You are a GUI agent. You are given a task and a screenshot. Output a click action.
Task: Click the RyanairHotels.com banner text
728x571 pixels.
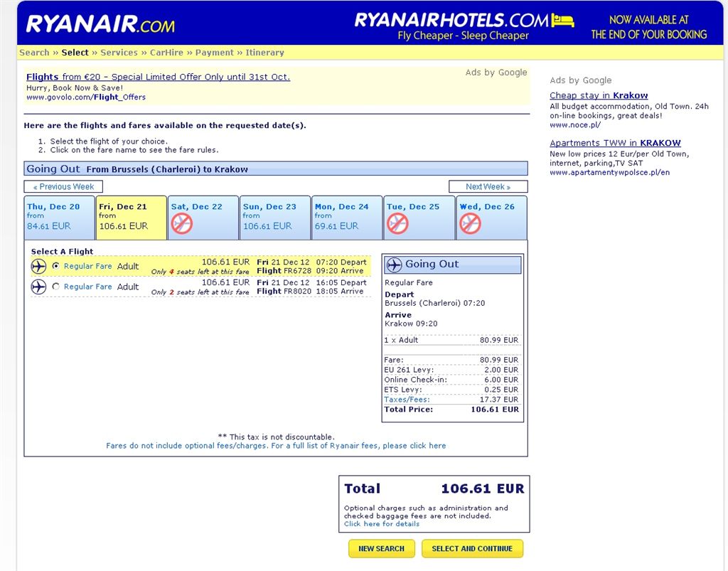[452, 21]
